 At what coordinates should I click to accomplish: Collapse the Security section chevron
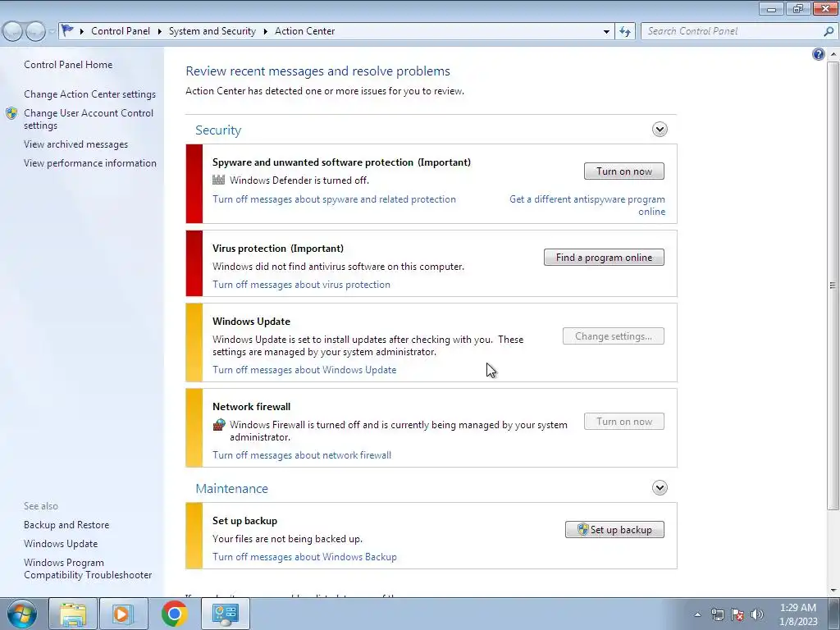point(660,129)
